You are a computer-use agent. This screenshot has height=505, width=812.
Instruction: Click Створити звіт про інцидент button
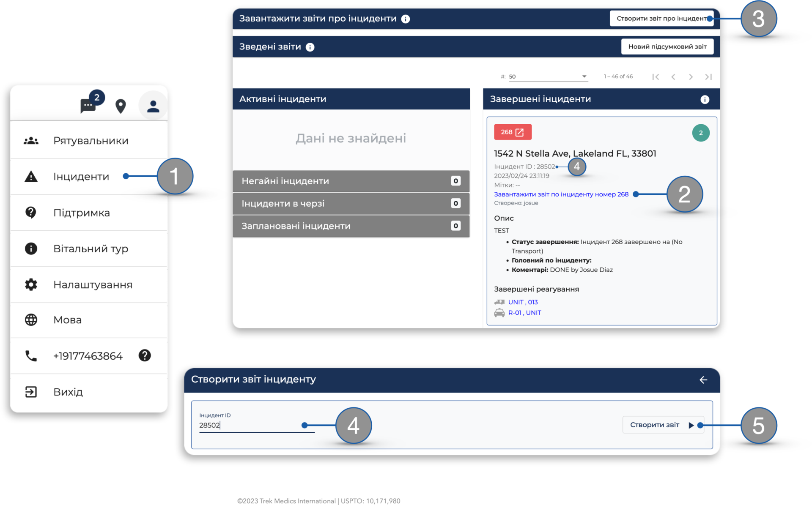tap(661, 19)
